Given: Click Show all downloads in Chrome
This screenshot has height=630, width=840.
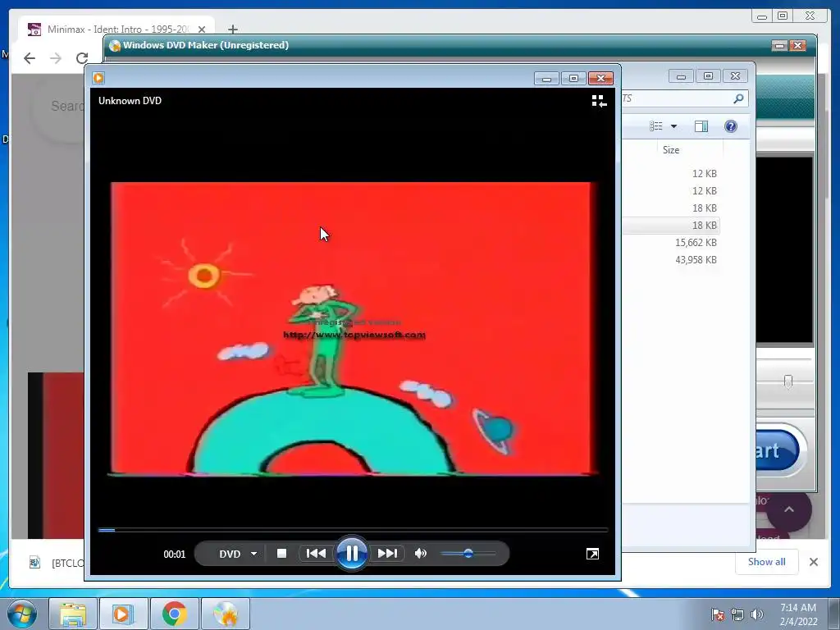Looking at the screenshot, I should coord(767,561).
